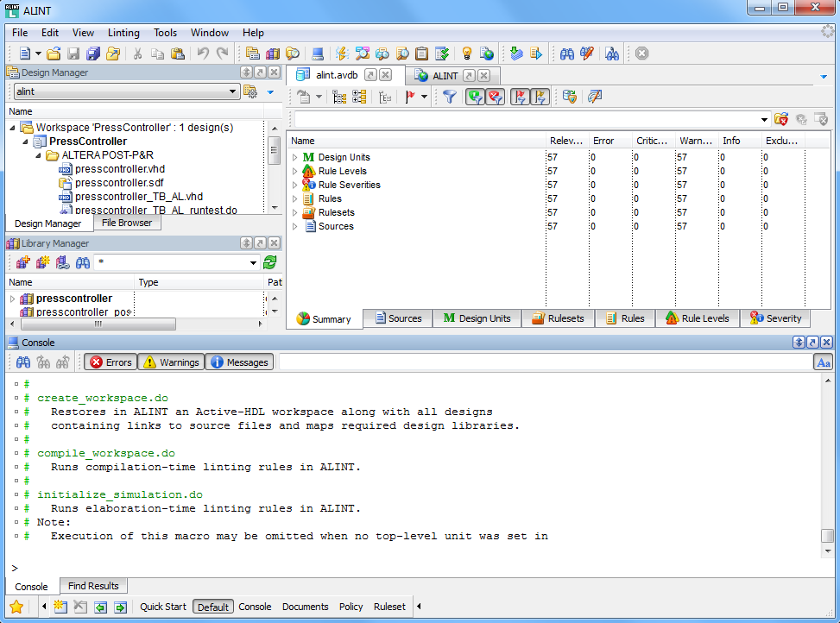The image size is (840, 623).
Task: Click the funnel filter icon
Action: pos(450,97)
